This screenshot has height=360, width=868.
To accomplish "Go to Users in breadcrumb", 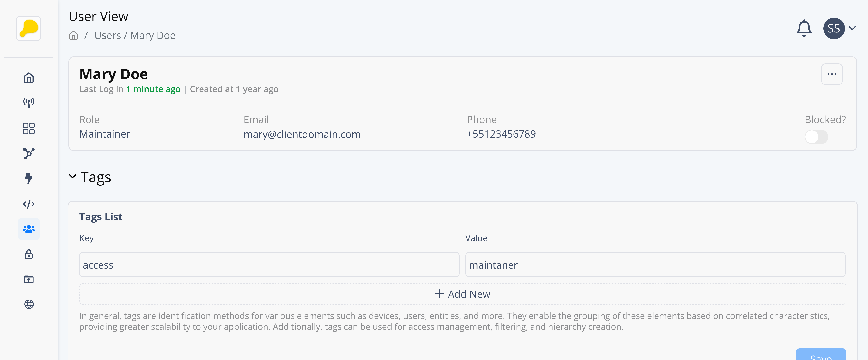I will (x=108, y=35).
